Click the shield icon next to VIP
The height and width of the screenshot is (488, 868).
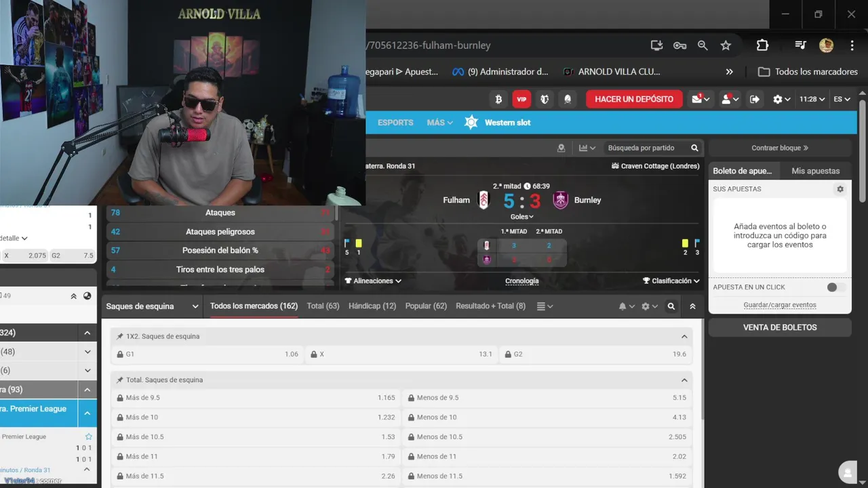545,99
